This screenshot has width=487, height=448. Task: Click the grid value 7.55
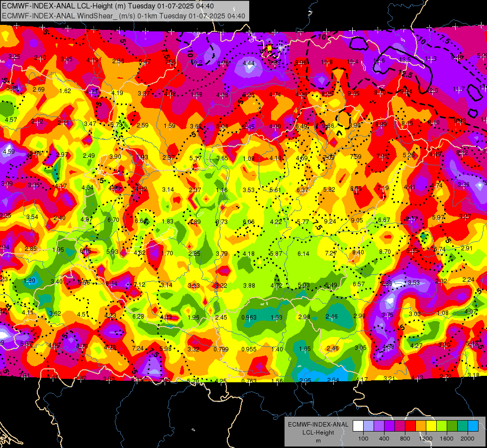pos(171,62)
